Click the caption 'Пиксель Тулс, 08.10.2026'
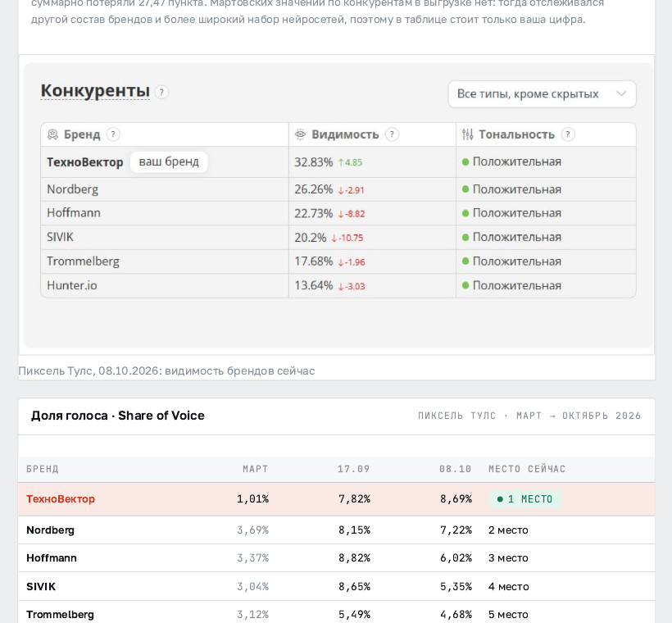 88,371
